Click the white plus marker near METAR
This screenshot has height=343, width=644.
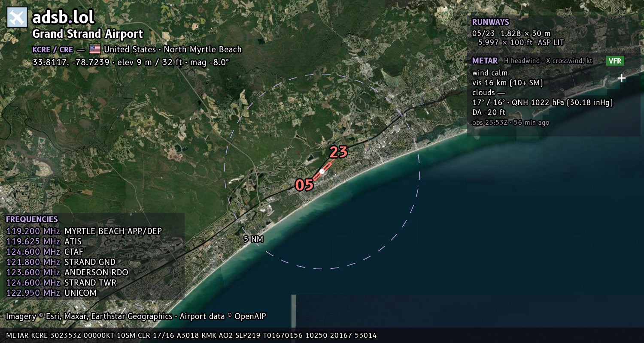[x=621, y=78]
